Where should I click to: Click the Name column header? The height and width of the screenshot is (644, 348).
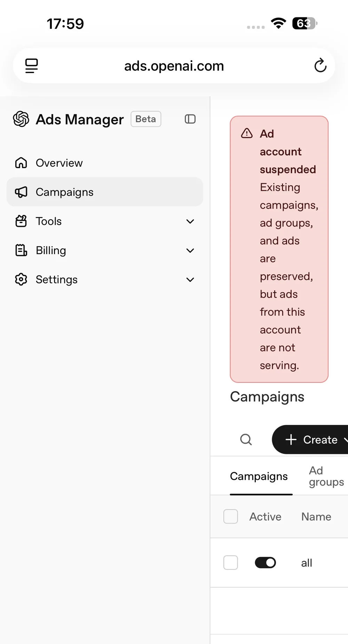(316, 517)
